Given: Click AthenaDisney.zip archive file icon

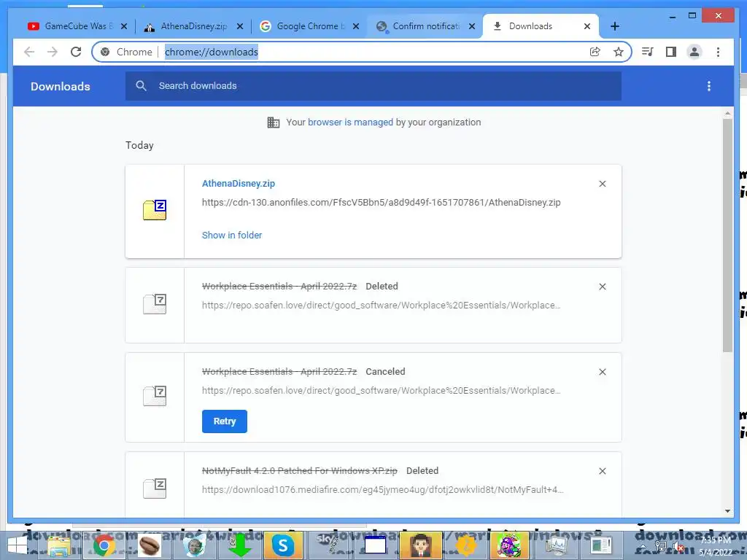Looking at the screenshot, I should [x=155, y=210].
